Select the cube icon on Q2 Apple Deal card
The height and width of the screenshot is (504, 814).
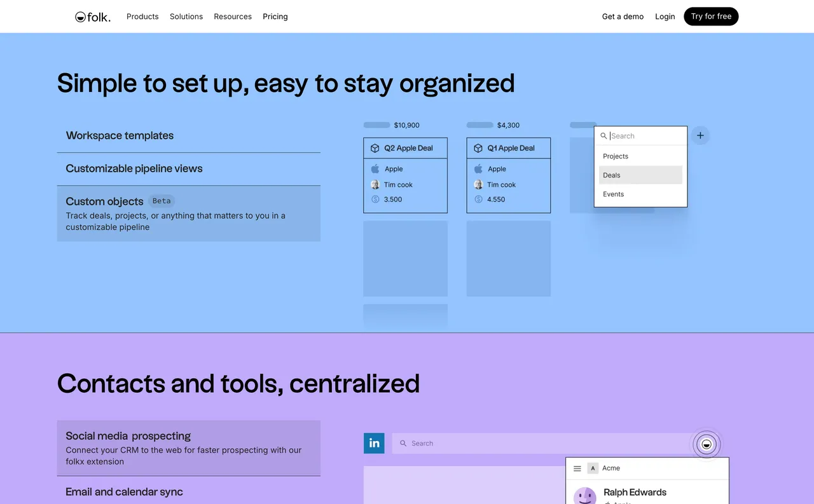(374, 147)
